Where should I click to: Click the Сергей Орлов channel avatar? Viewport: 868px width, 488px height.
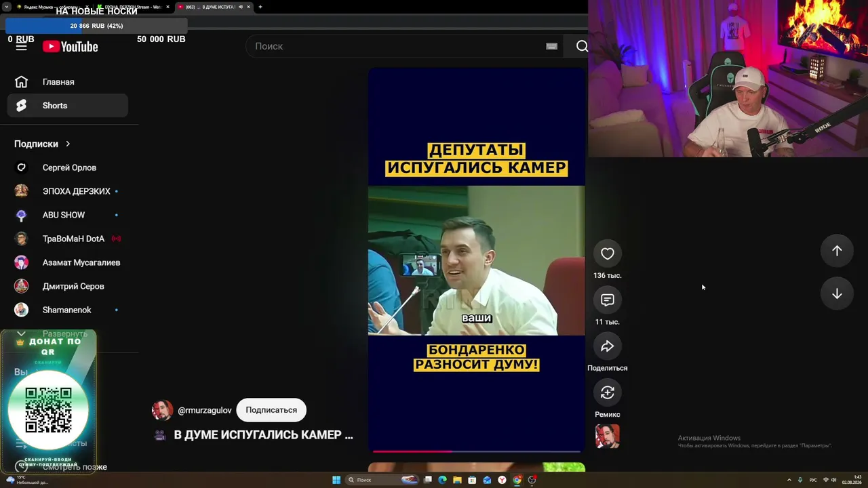pyautogui.click(x=22, y=167)
